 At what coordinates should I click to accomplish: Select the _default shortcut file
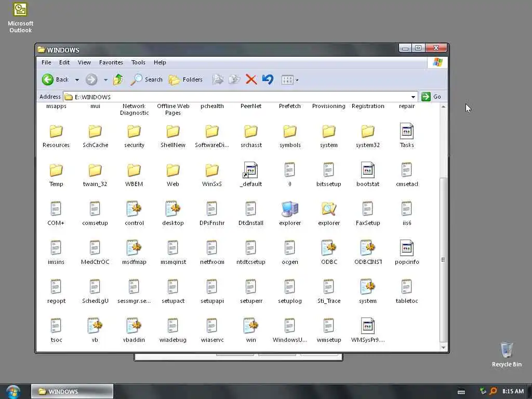[251, 175]
